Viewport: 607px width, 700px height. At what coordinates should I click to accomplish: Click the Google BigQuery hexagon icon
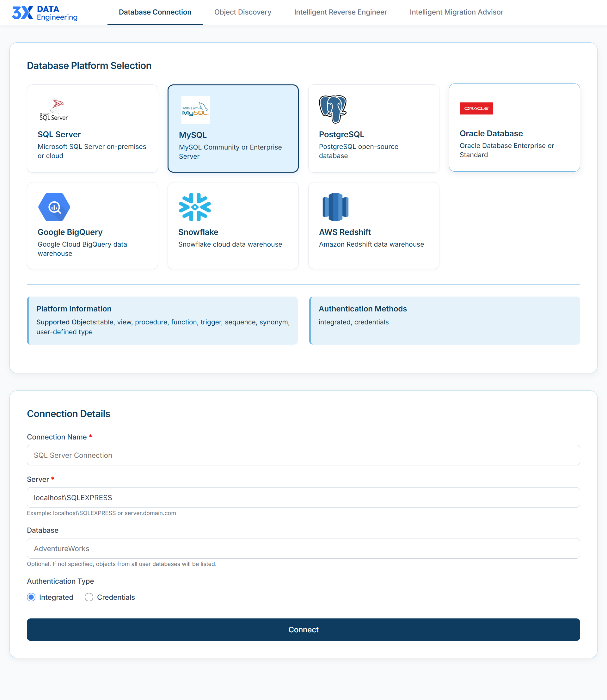click(x=54, y=207)
